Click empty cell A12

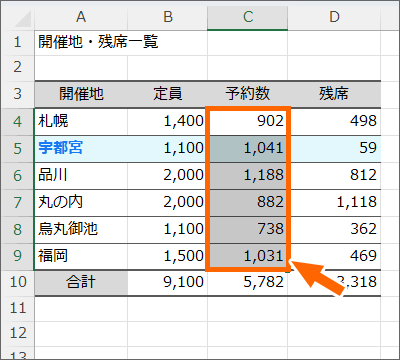click(x=81, y=334)
